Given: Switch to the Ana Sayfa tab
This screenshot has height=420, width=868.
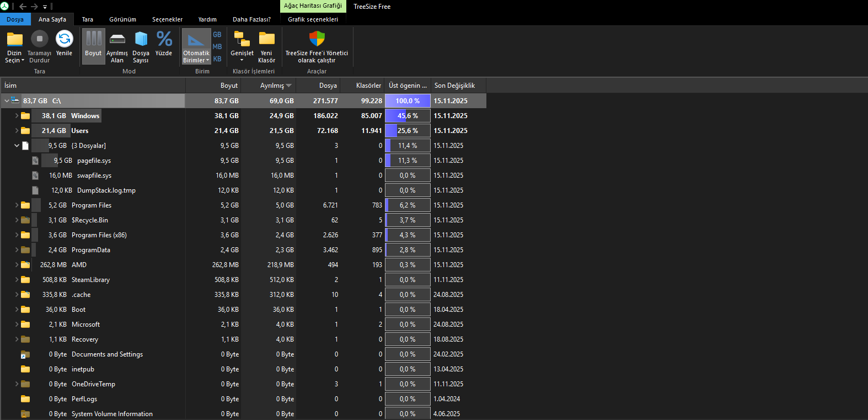Looking at the screenshot, I should (52, 19).
